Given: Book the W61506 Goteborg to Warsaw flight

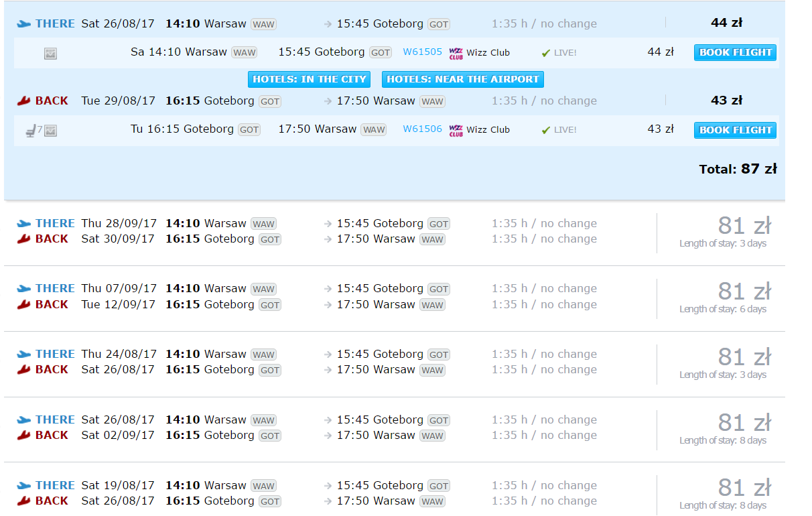Looking at the screenshot, I should pyautogui.click(x=735, y=130).
